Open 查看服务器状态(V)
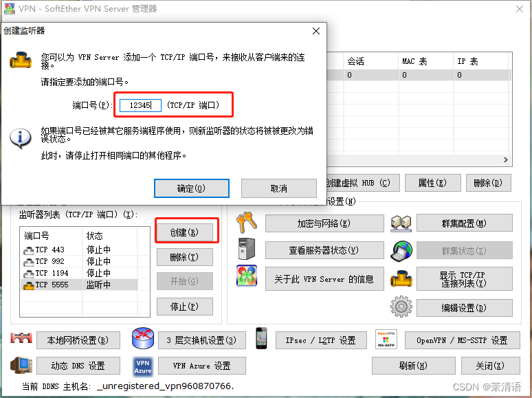This screenshot has width=532, height=398. tap(324, 250)
